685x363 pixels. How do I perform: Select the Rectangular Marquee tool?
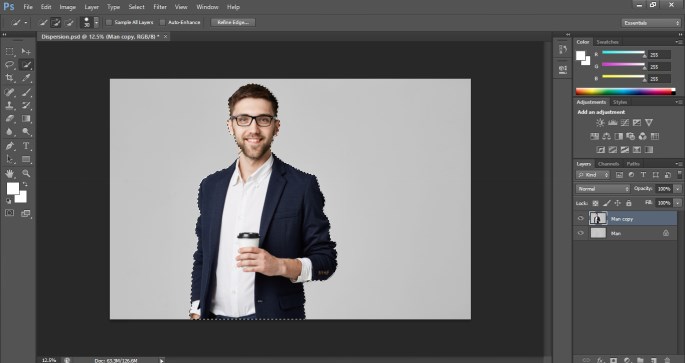(9, 52)
